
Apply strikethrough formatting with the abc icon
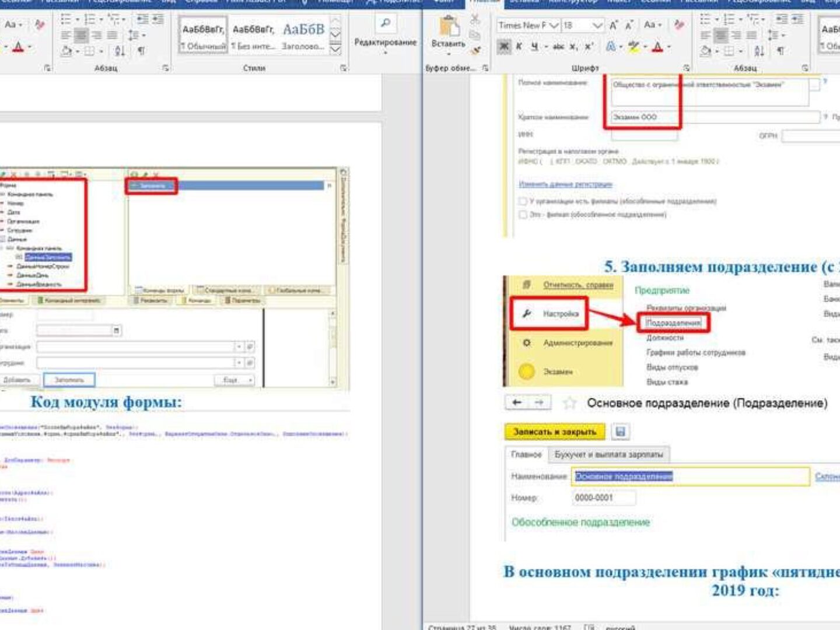click(x=558, y=47)
